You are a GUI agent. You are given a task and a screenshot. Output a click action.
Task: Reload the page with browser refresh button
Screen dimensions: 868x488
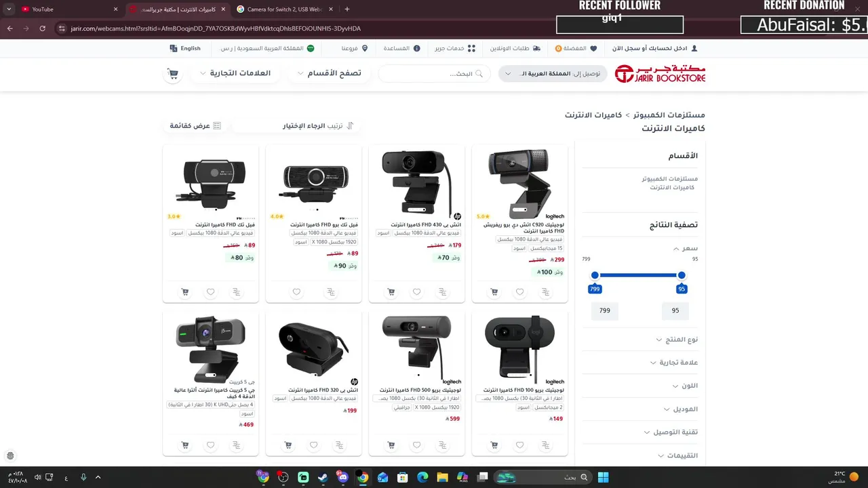[42, 28]
